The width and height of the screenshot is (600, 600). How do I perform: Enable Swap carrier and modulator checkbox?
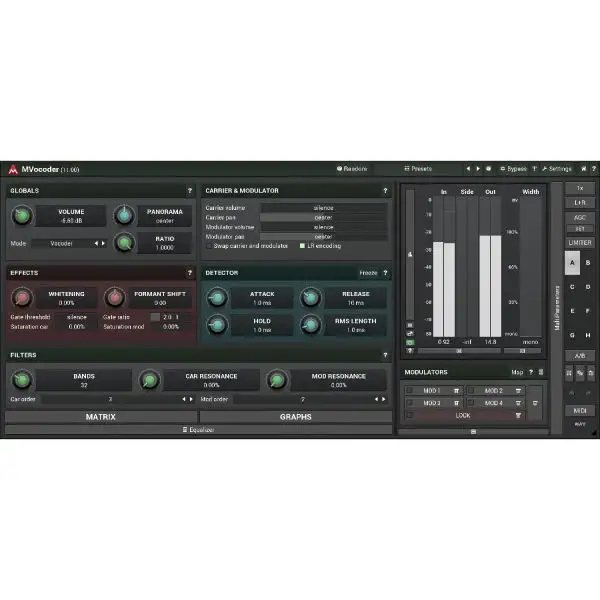click(x=209, y=246)
